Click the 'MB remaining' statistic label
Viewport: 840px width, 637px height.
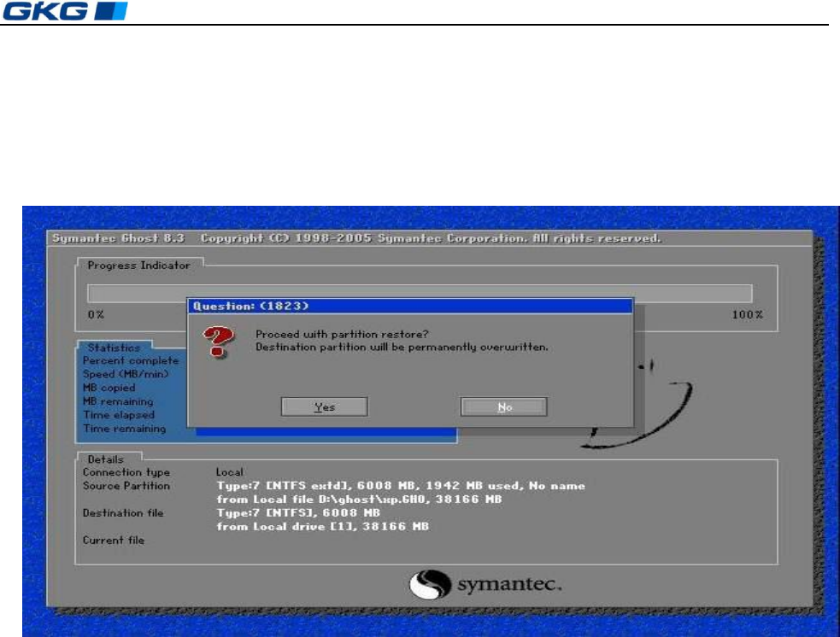pos(118,401)
